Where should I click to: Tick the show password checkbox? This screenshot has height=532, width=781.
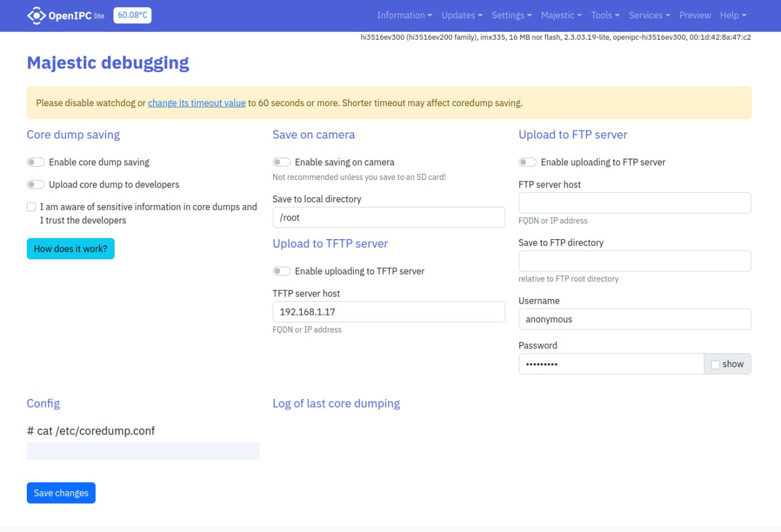tap(716, 364)
